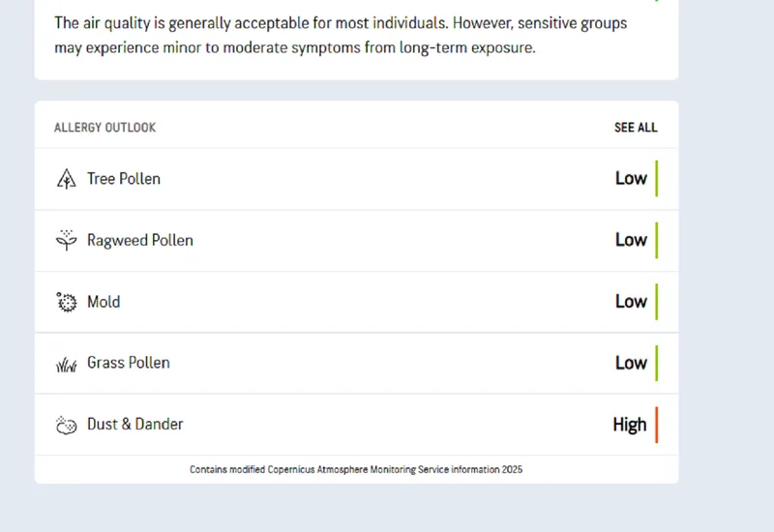
Task: Click green severity bar beside Tree Pollen Low
Action: click(657, 178)
